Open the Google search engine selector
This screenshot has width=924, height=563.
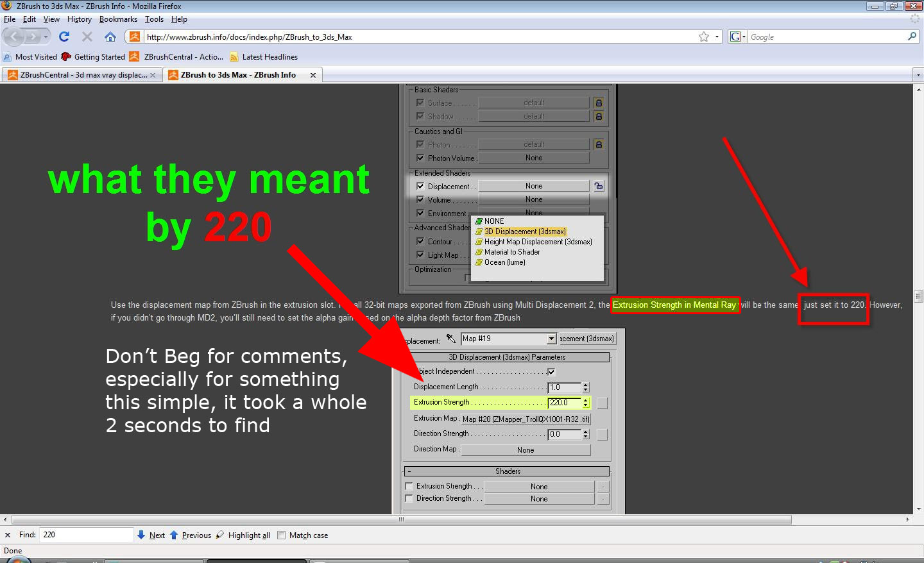pyautogui.click(x=738, y=37)
